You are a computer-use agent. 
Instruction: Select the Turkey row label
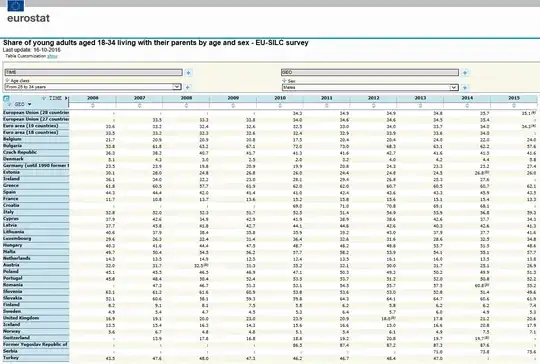point(11,358)
